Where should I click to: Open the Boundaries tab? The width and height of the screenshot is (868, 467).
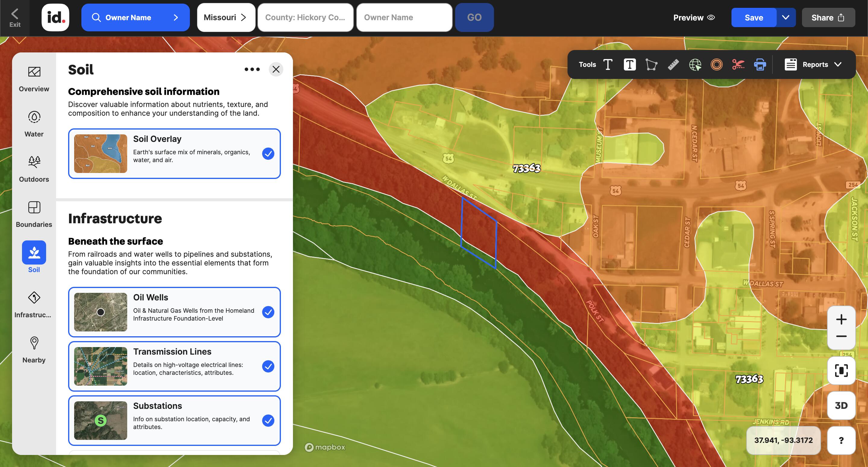click(34, 214)
